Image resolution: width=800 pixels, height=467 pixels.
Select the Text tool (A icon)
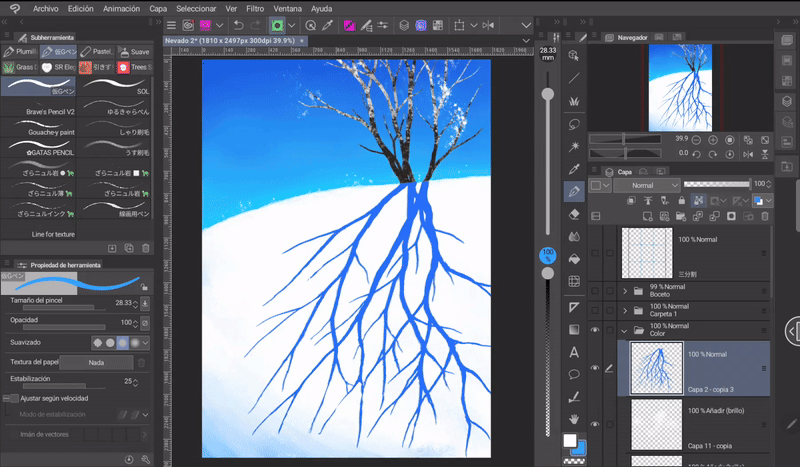point(574,352)
